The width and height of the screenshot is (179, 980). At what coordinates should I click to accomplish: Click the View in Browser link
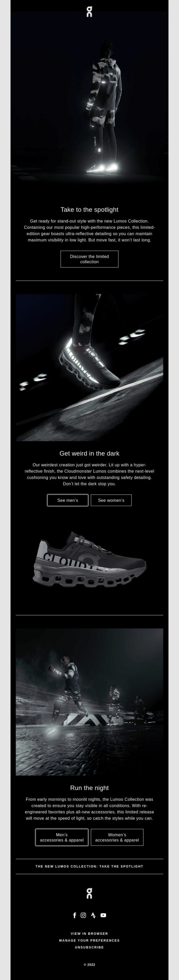(x=89, y=934)
